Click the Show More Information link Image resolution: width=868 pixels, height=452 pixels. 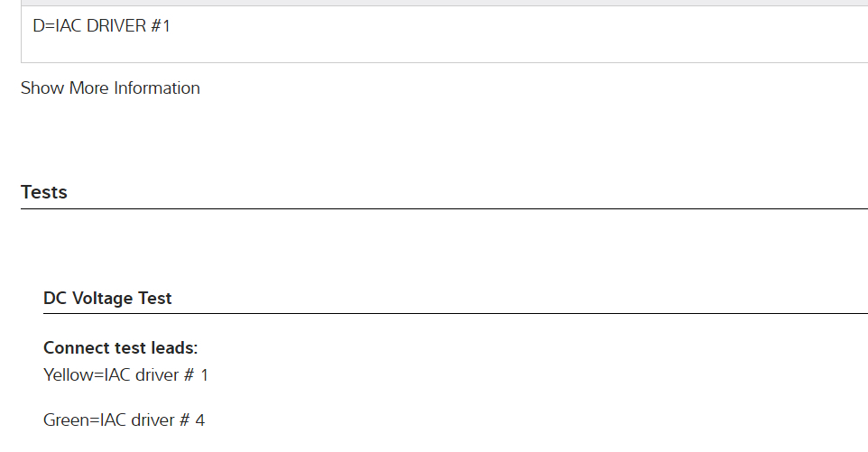point(110,88)
